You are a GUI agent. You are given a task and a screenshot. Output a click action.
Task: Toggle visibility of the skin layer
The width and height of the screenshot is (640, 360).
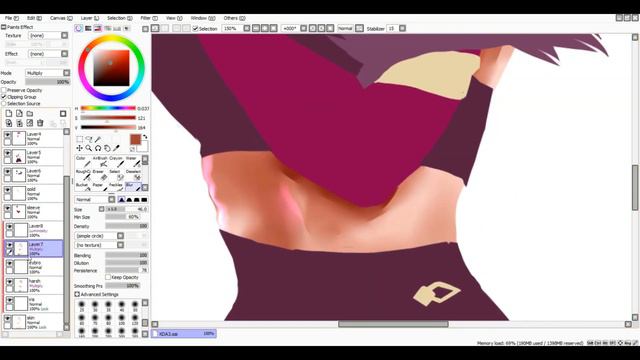click(x=7, y=318)
